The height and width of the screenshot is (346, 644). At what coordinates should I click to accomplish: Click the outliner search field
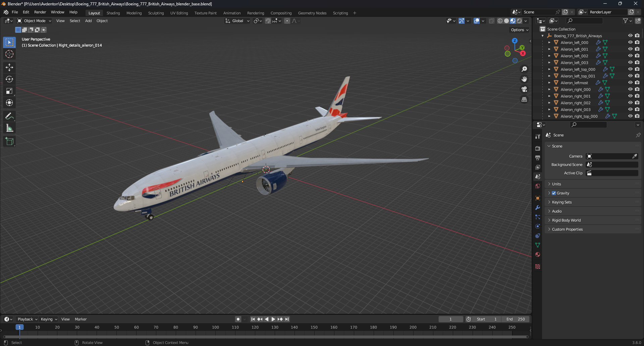584,21
